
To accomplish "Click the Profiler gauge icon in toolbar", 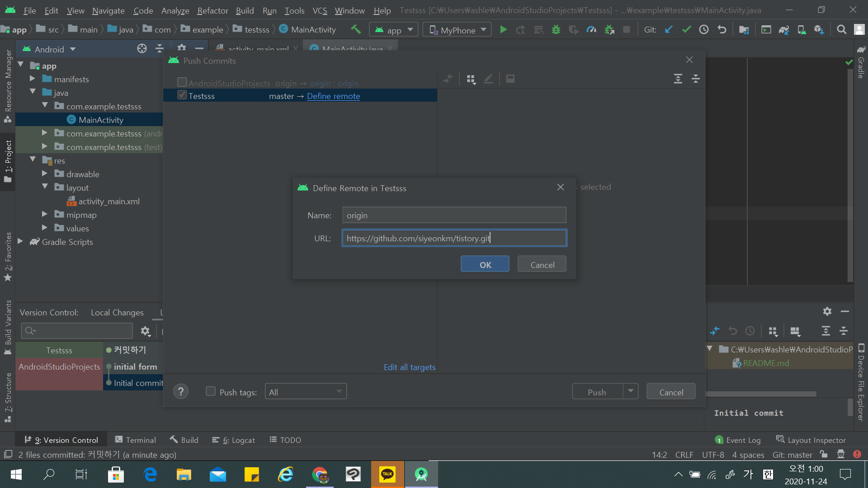I will [591, 30].
